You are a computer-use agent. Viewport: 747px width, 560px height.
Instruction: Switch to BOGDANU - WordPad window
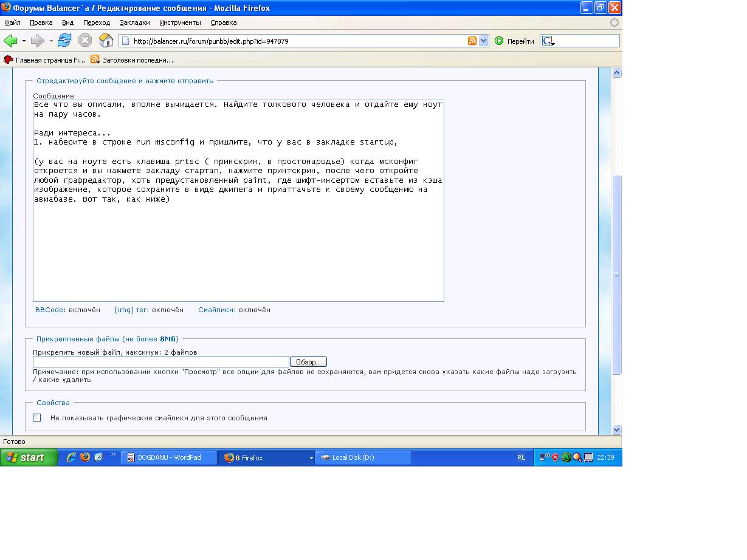coord(169,457)
